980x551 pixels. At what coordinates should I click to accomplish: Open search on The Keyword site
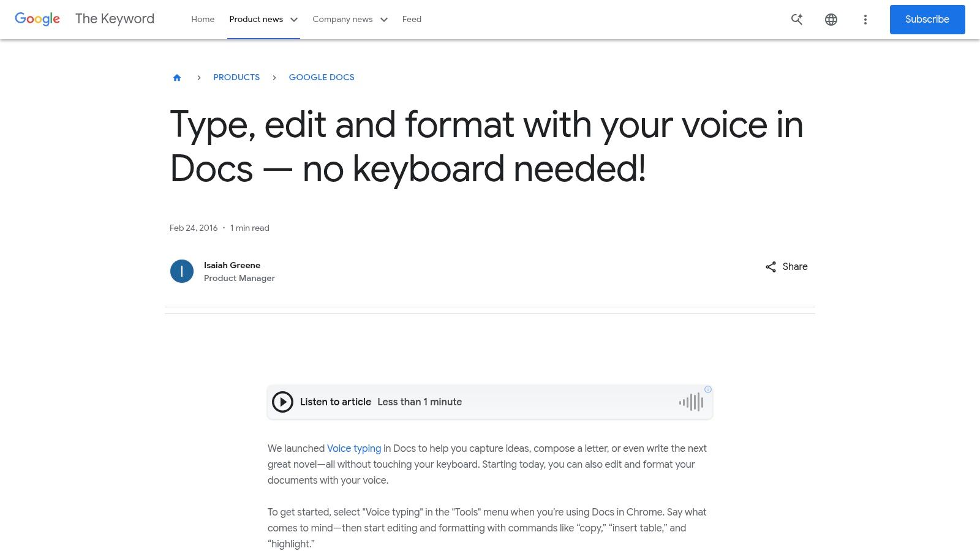tap(796, 19)
